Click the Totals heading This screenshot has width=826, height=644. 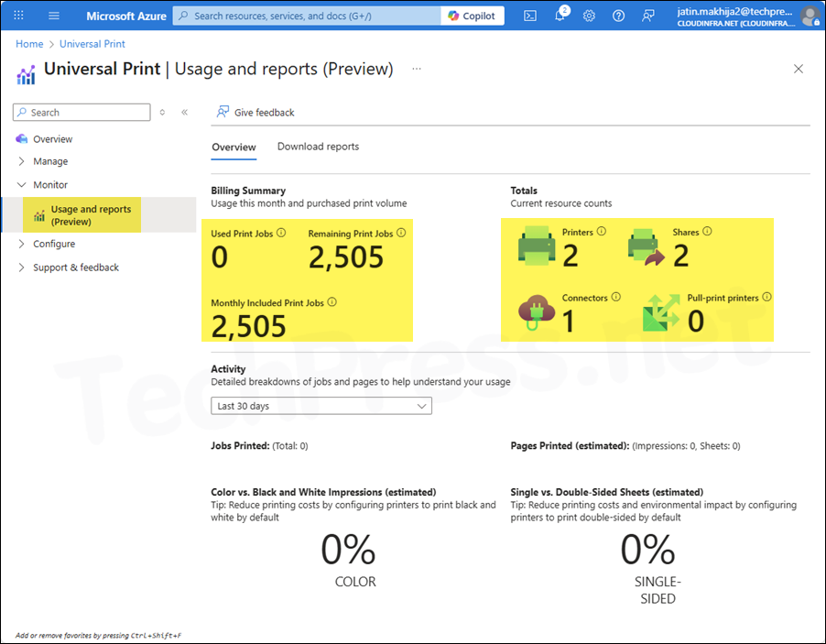(x=524, y=191)
